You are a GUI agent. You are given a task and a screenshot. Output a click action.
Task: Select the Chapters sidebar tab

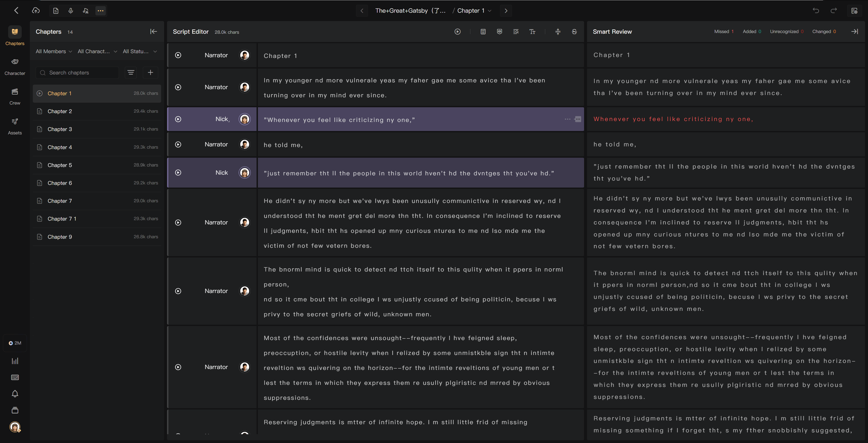pos(15,36)
